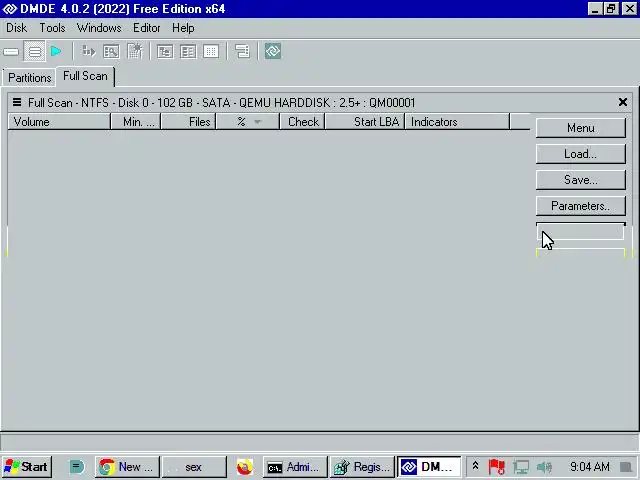Open the Editor menu

pyautogui.click(x=147, y=28)
